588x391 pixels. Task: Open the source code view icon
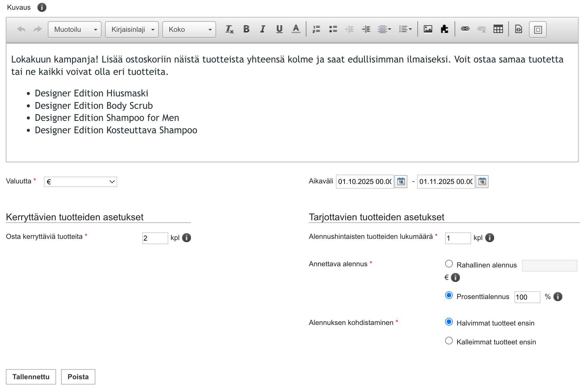coord(519,29)
